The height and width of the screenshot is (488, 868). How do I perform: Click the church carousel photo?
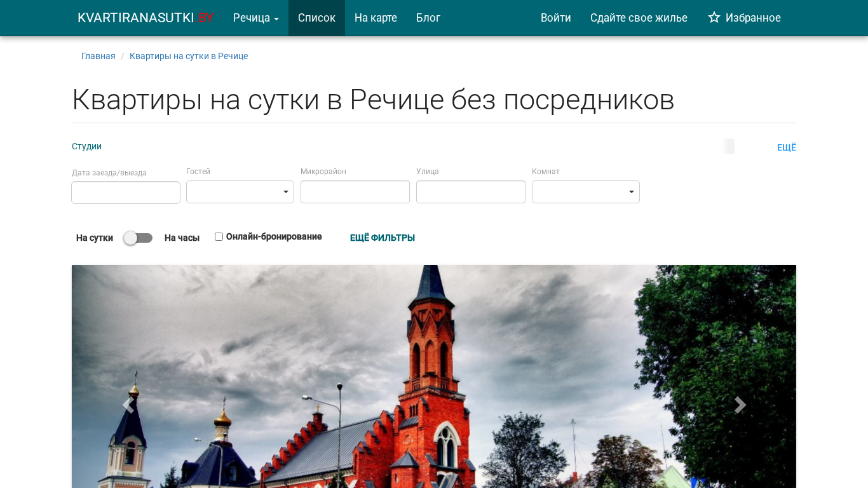click(x=434, y=376)
